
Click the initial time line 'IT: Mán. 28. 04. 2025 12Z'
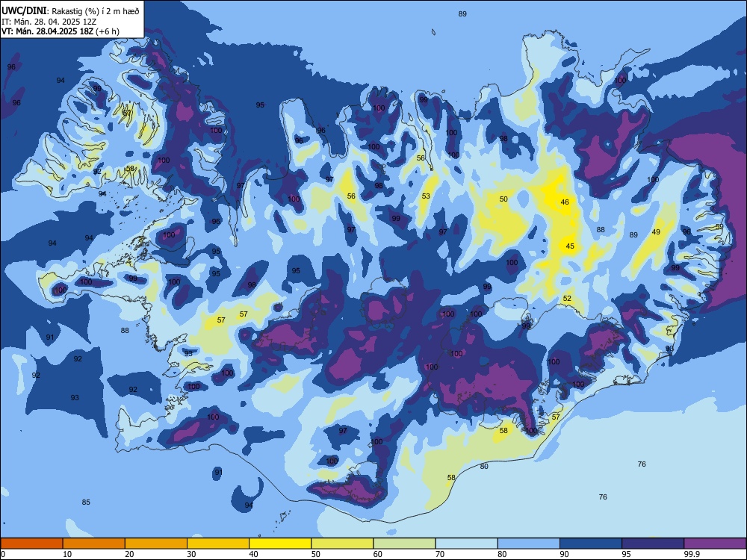(x=49, y=22)
